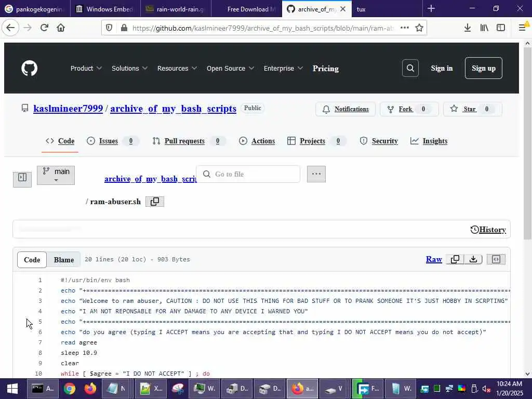Go back in Firefox
Image resolution: width=532 pixels, height=399 pixels.
pos(10,28)
